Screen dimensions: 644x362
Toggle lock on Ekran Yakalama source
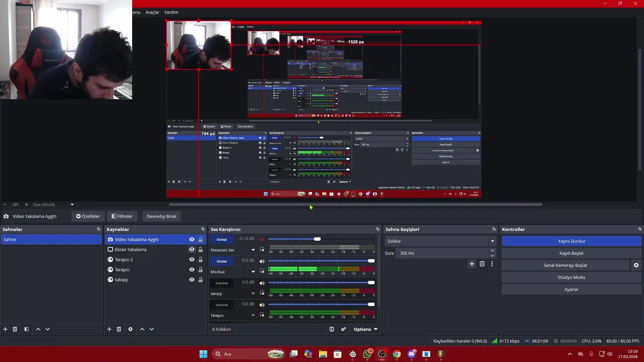(200, 249)
